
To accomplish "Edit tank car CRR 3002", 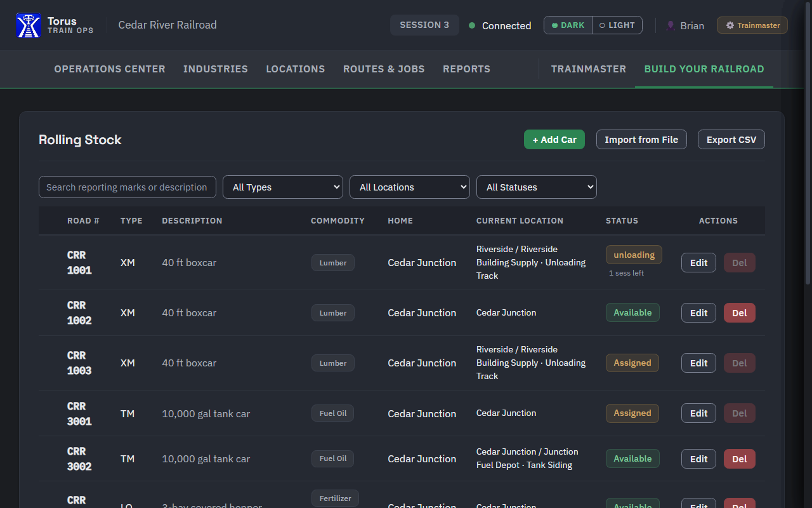I will 698,459.
